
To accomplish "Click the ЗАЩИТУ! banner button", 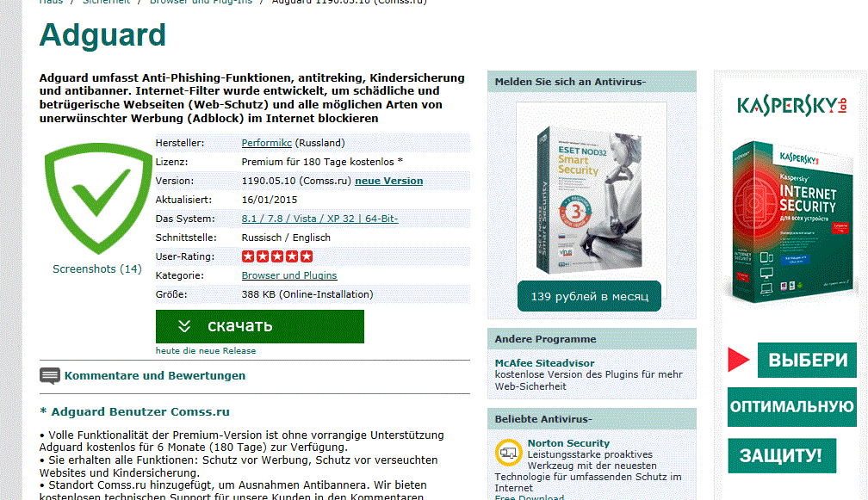I will coord(782,456).
